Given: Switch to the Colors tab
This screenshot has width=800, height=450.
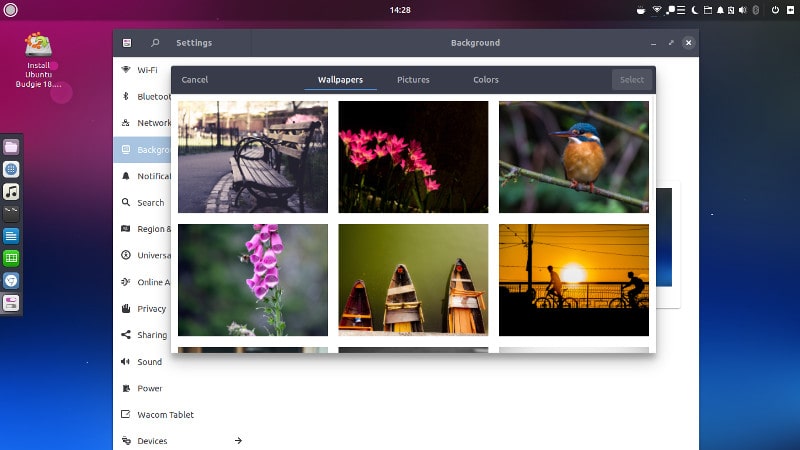Looking at the screenshot, I should click(486, 80).
